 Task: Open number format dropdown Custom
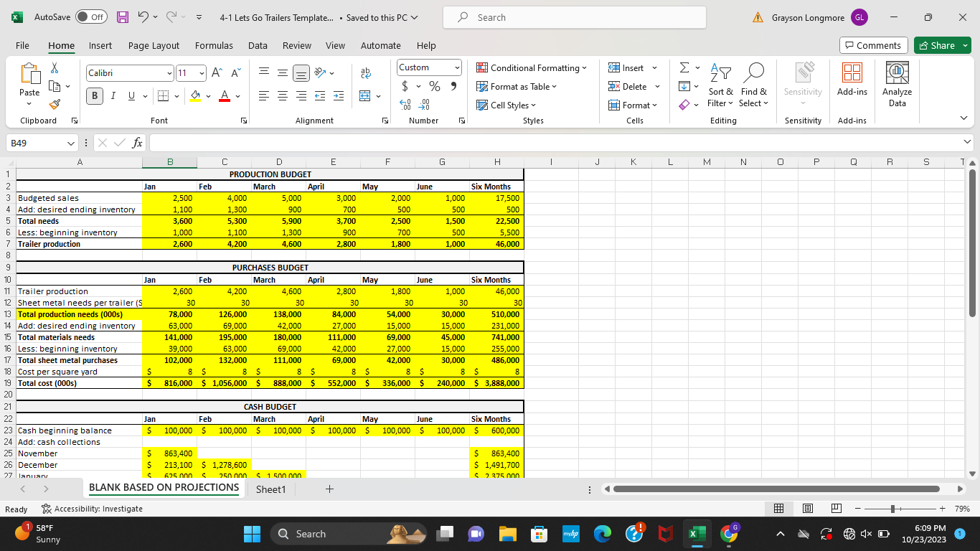[x=457, y=67]
